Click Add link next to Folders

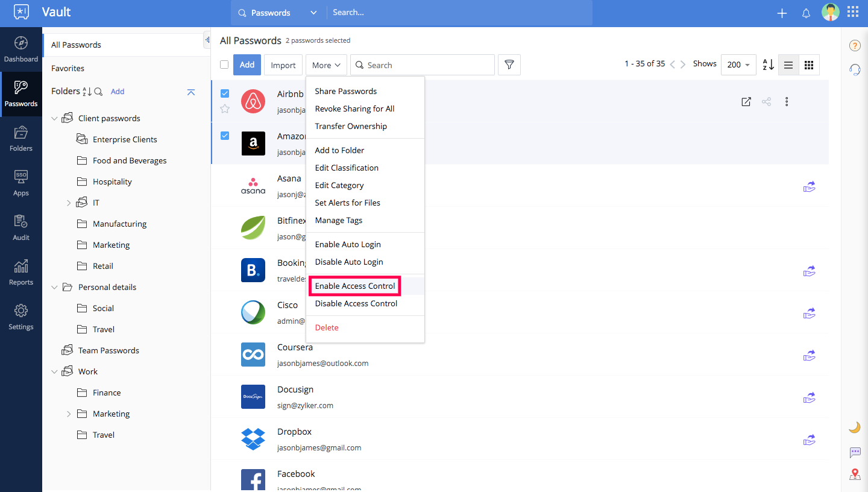(x=118, y=92)
